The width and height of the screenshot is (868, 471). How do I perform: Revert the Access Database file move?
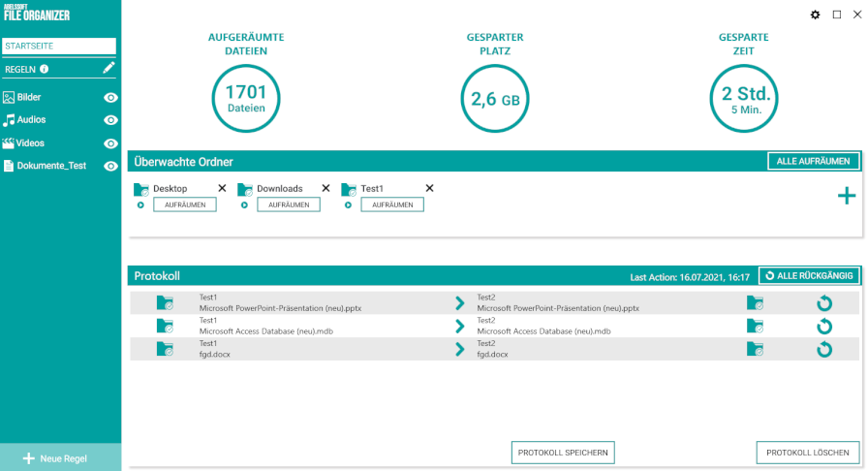click(x=824, y=326)
